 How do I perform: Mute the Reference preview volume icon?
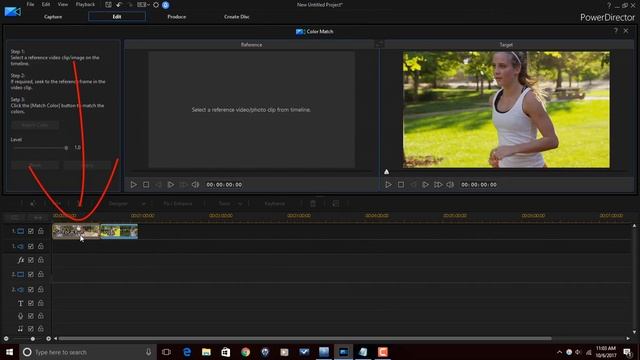coord(196,184)
